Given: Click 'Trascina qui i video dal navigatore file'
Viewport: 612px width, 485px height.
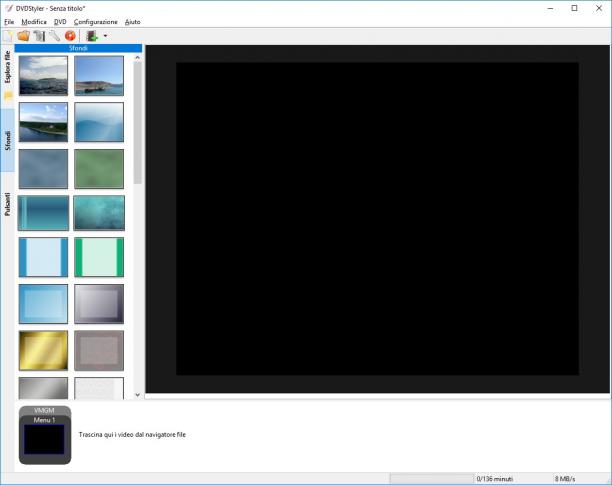Looking at the screenshot, I should (x=132, y=435).
